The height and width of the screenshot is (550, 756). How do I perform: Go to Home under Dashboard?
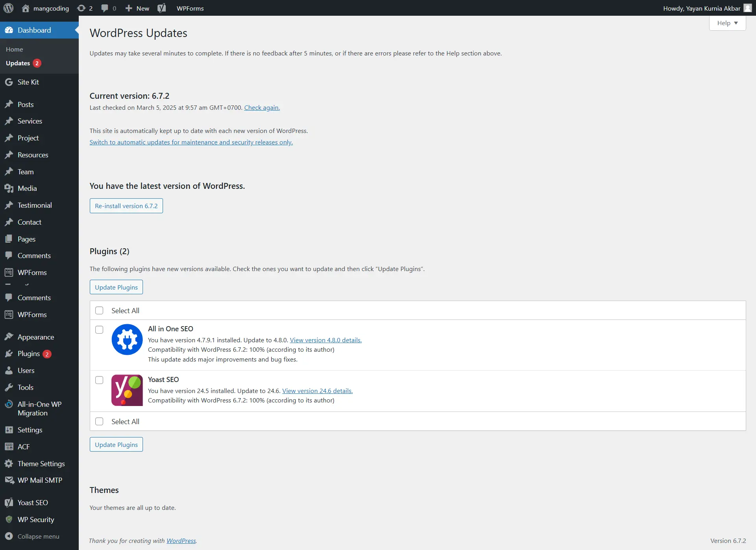(x=15, y=50)
